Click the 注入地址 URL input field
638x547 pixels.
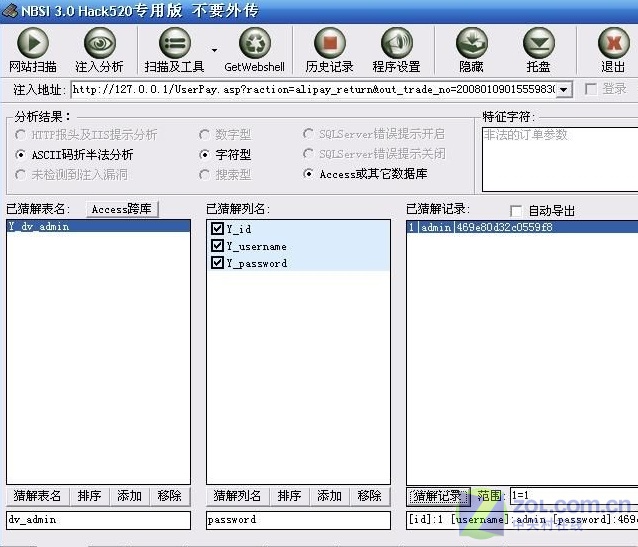[x=312, y=90]
